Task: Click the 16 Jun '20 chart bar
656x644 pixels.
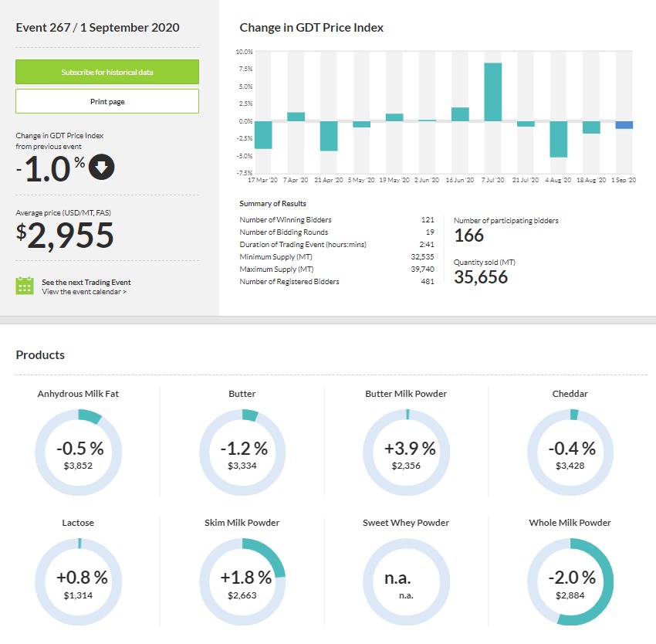Action: 460,114
